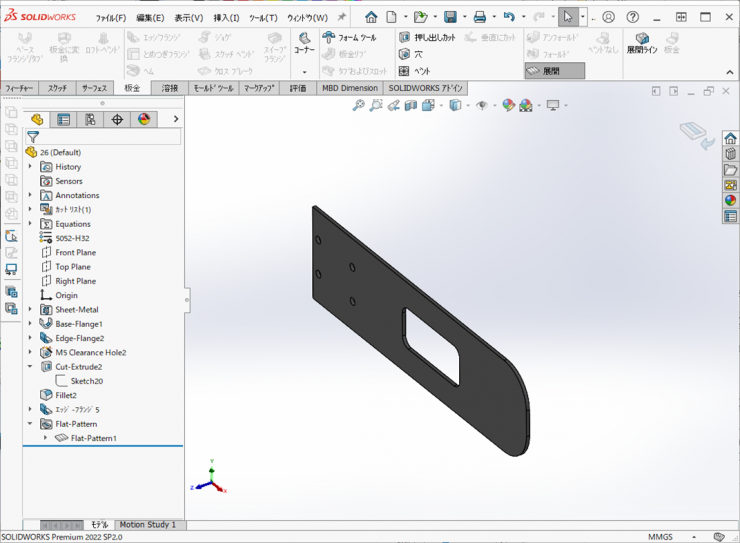The image size is (740, 543).
Task: Click the Section View icon
Action: 410,105
